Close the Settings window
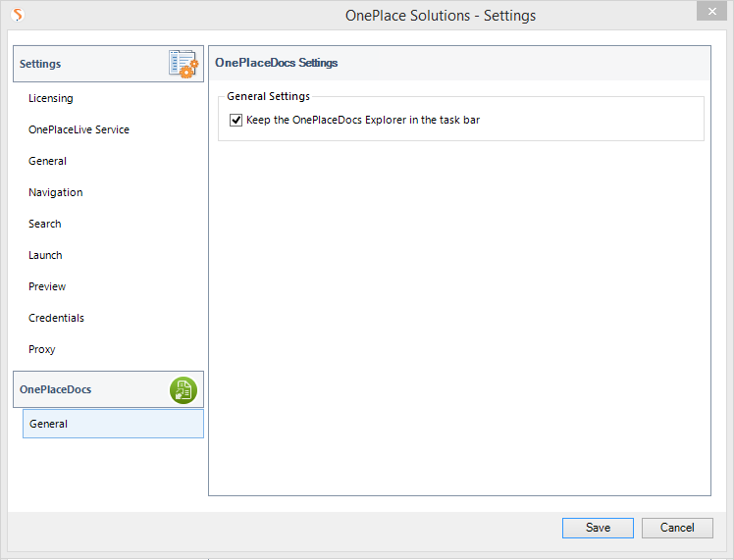Screen dimensions: 734x560 711,11
